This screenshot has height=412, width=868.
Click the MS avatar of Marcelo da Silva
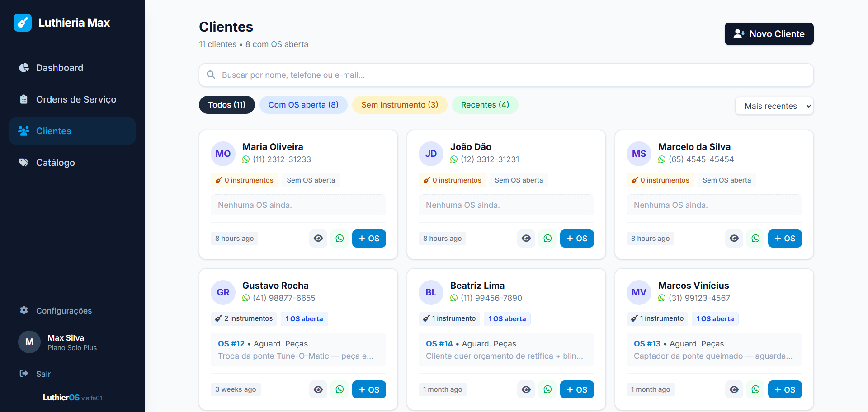[x=639, y=154]
